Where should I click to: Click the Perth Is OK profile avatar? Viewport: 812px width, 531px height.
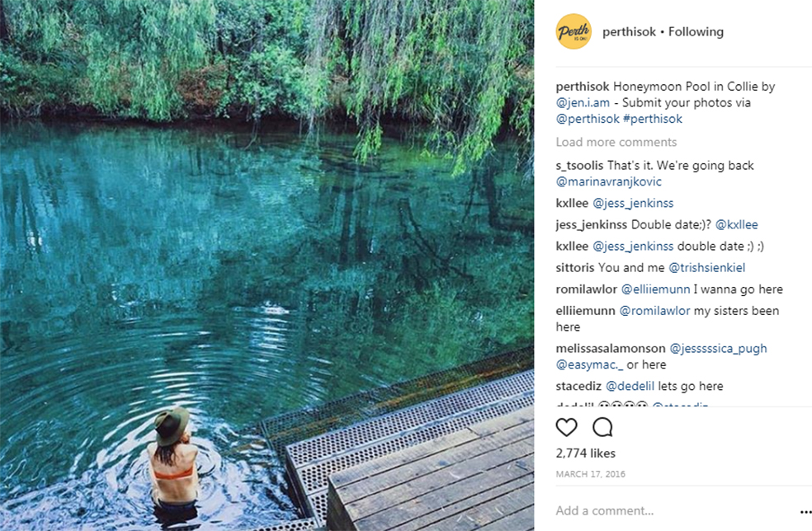point(574,31)
